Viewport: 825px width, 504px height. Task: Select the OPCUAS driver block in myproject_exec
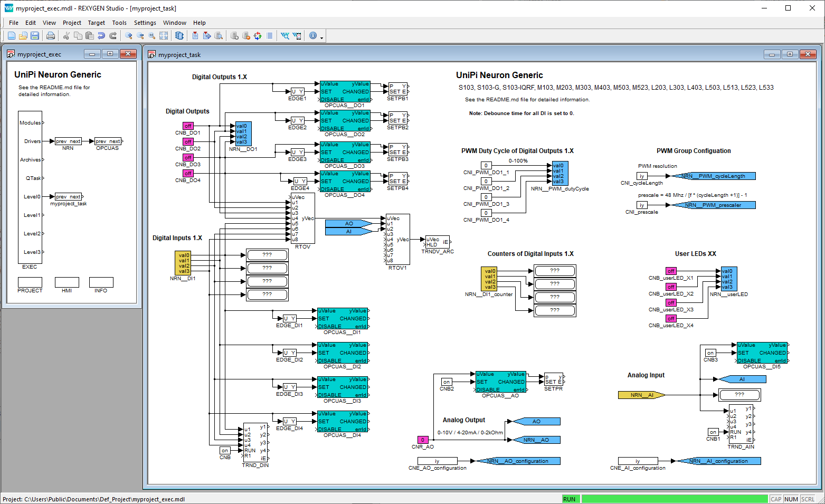(108, 141)
